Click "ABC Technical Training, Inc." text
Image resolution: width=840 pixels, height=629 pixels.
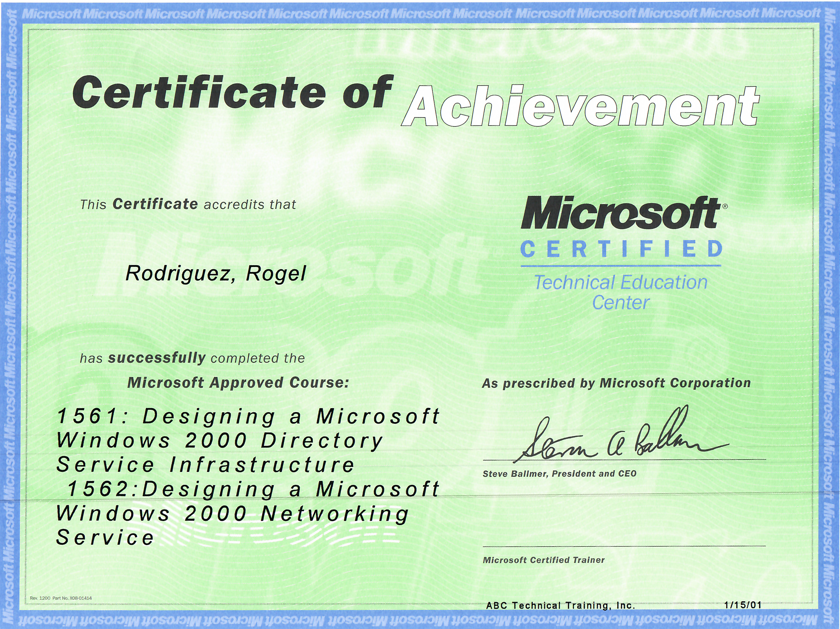[560, 605]
